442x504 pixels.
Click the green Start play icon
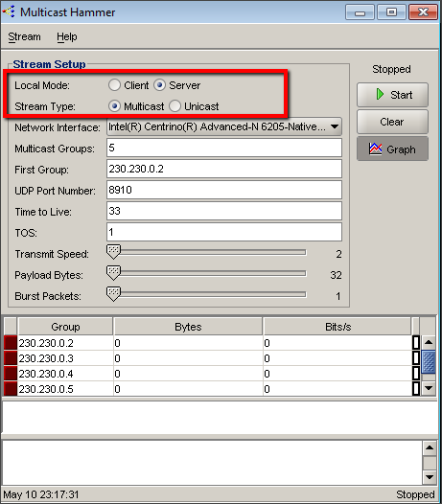(380, 95)
